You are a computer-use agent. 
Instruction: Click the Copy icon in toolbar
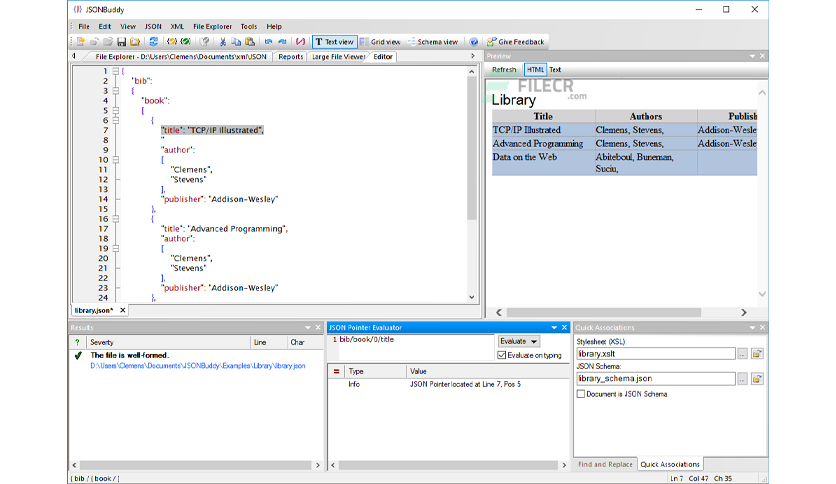[x=236, y=42]
